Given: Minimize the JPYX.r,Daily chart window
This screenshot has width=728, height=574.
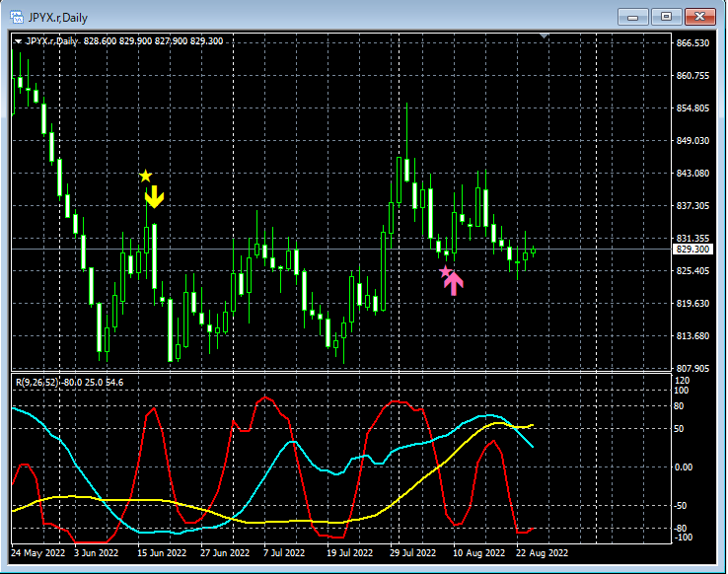Looking at the screenshot, I should (x=632, y=17).
